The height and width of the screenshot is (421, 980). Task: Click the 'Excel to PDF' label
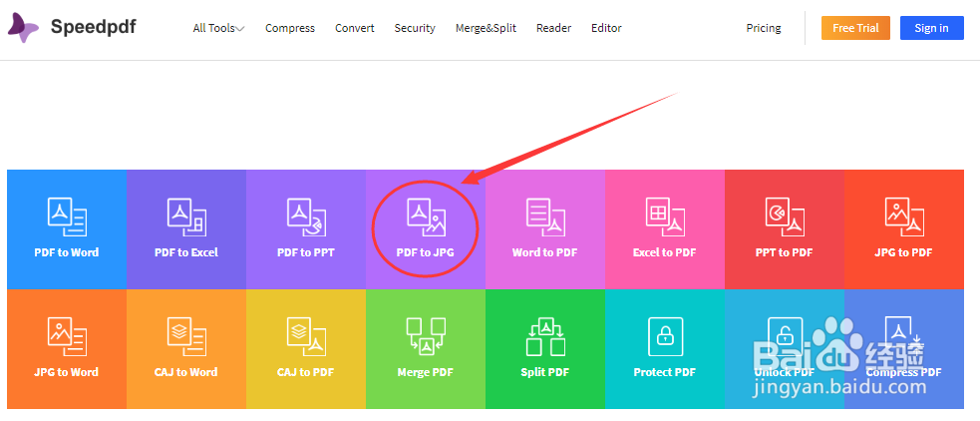[x=664, y=252]
